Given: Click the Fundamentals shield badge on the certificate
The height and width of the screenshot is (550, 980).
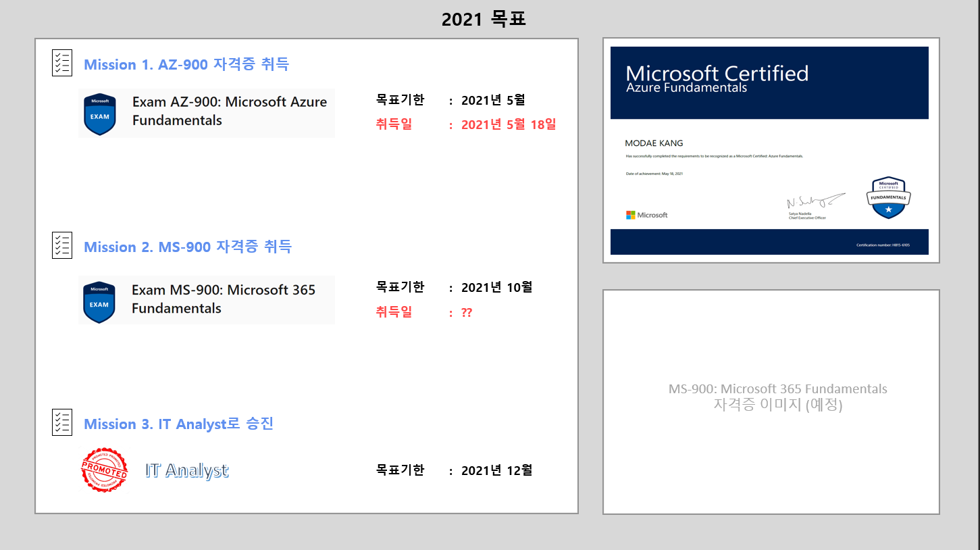Looking at the screenshot, I should pos(888,197).
